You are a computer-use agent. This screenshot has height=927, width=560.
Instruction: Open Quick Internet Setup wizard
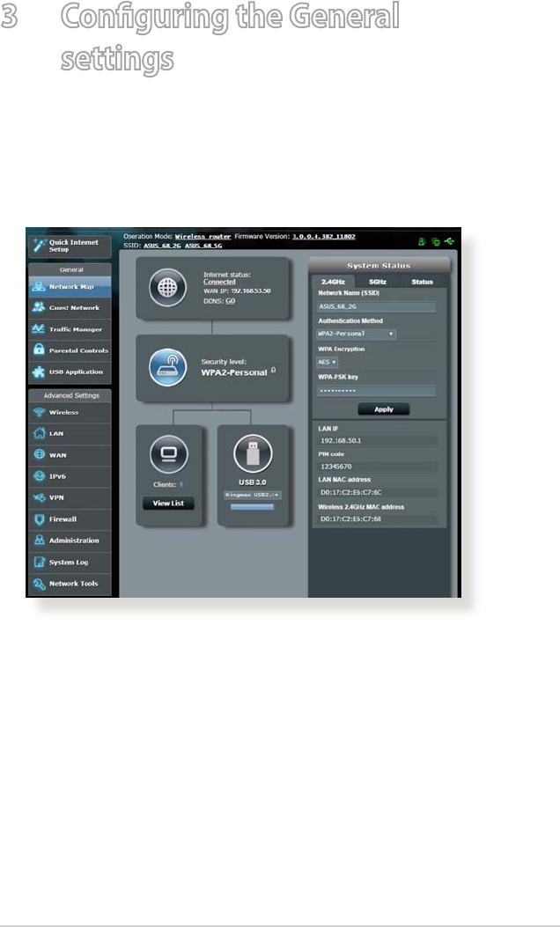[x=70, y=246]
